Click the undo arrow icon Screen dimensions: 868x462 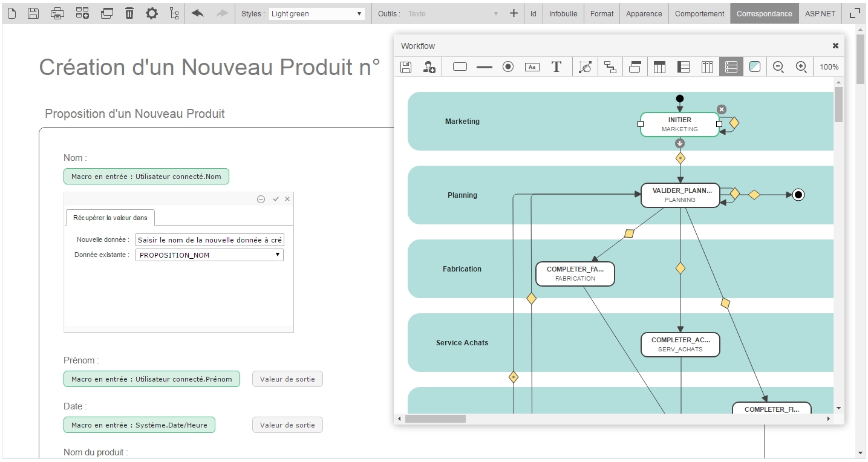[197, 13]
